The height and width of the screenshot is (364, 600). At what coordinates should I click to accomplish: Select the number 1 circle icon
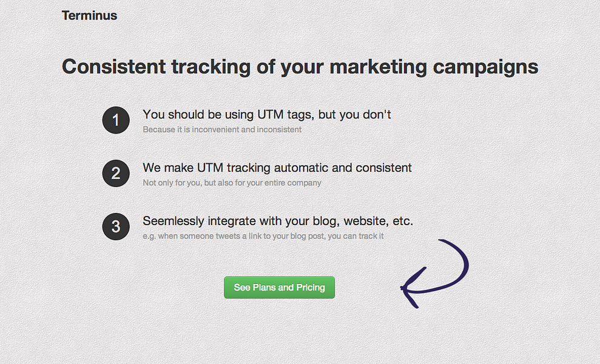tap(116, 120)
